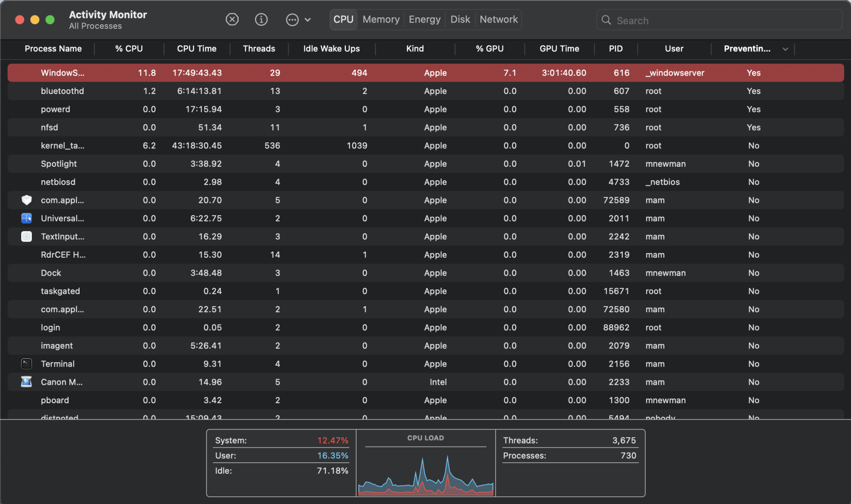851x504 pixels.
Task: Select the netbiosd process row
Action: [425, 182]
